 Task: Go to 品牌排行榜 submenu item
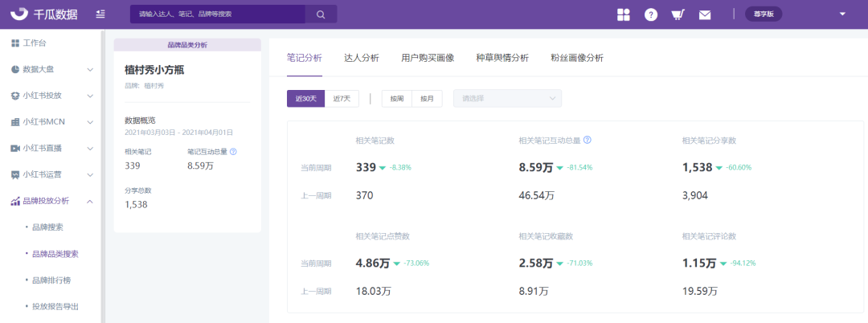coord(51,280)
